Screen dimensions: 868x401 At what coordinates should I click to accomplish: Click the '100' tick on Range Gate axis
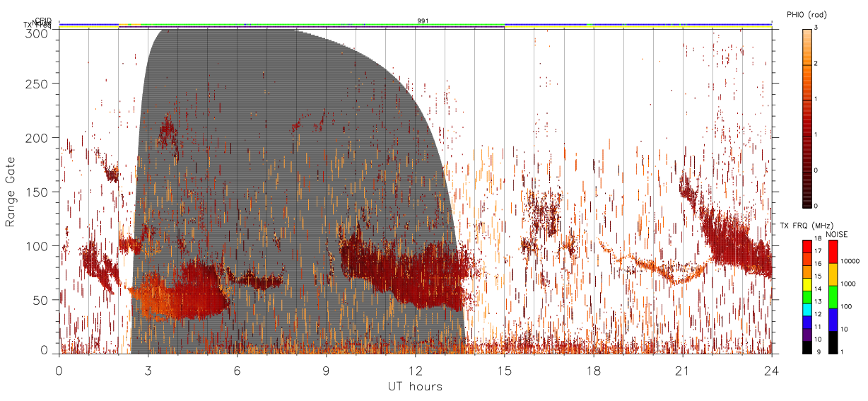click(x=37, y=246)
